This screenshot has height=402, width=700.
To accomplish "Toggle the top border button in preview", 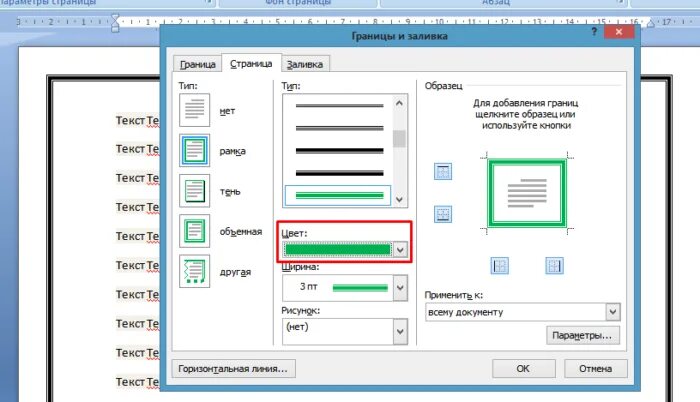I will [443, 171].
